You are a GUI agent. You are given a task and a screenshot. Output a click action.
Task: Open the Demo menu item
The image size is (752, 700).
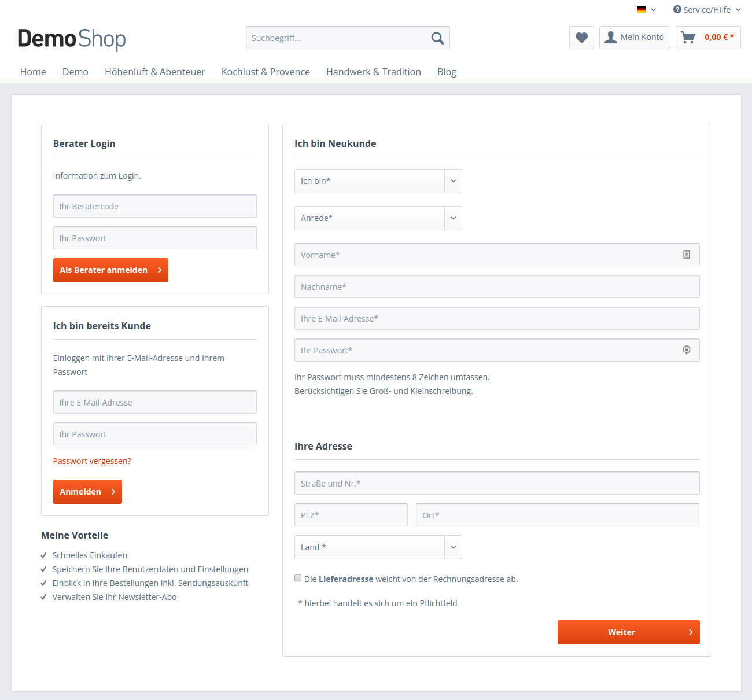pos(75,72)
